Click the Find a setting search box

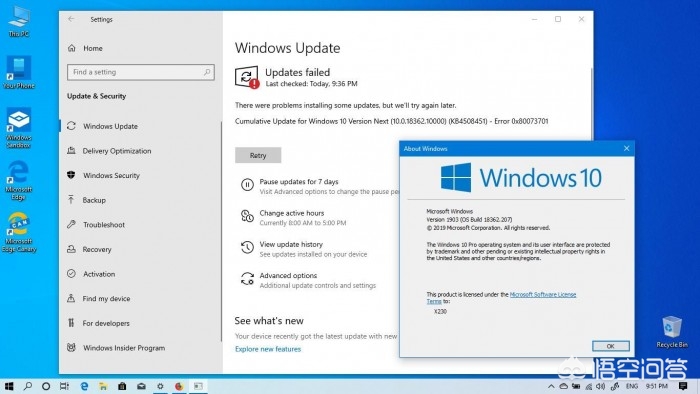point(141,72)
